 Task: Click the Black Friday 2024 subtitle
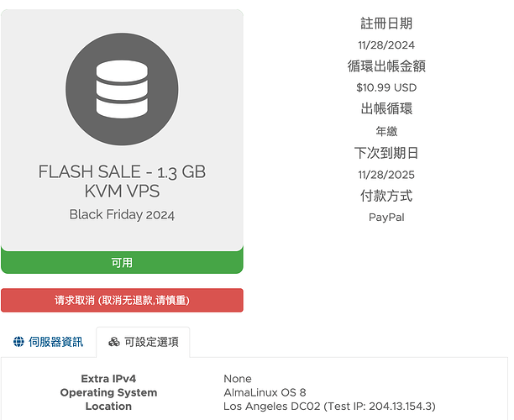[x=122, y=215]
